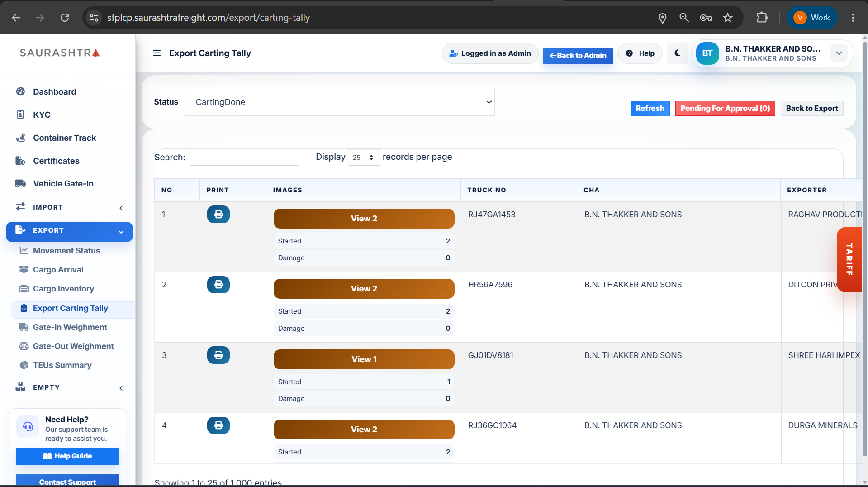Open the zoom magnifier icon in address bar
868x487 pixels.
[684, 18]
